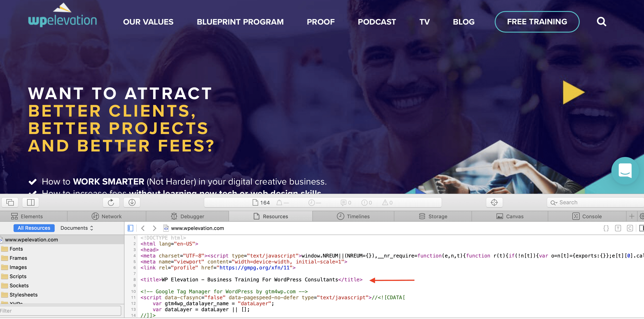The image size is (644, 319).
Task: Click the html lang="en-US" line
Action: 169,243
